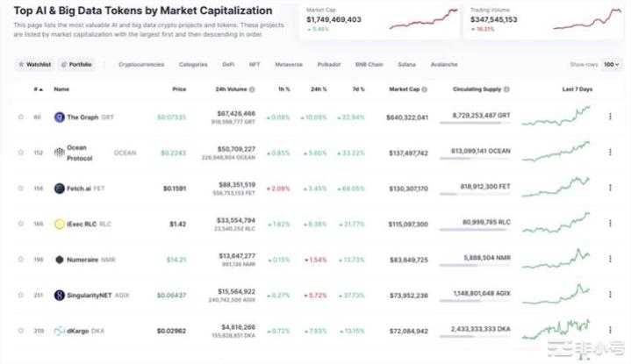Click The Graph GRT coin logo
Screen dimensions: 631x364
tap(60, 117)
